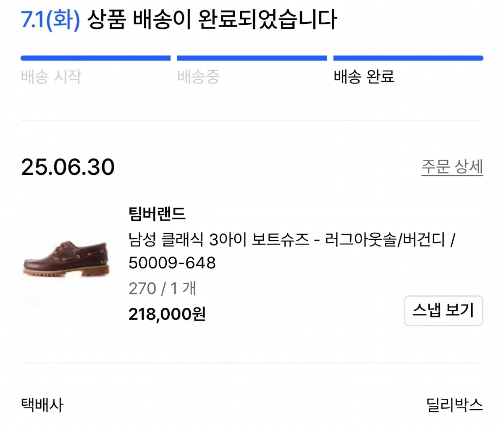
Task: Select the 배송중 delivery step
Action: point(198,77)
